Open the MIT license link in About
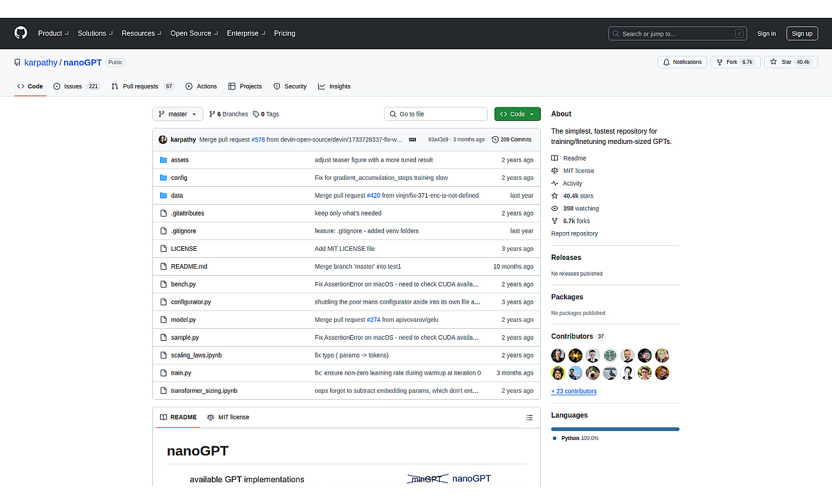Viewport: 832px width, 504px height. click(x=573, y=171)
